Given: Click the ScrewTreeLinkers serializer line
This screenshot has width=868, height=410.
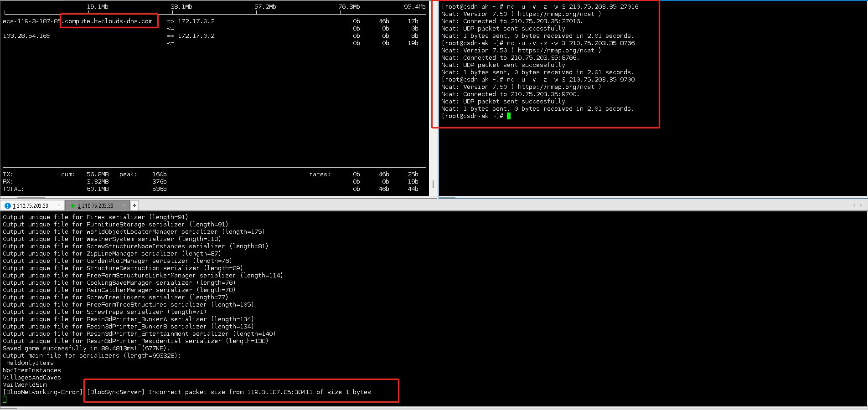Looking at the screenshot, I should pyautogui.click(x=115, y=297).
